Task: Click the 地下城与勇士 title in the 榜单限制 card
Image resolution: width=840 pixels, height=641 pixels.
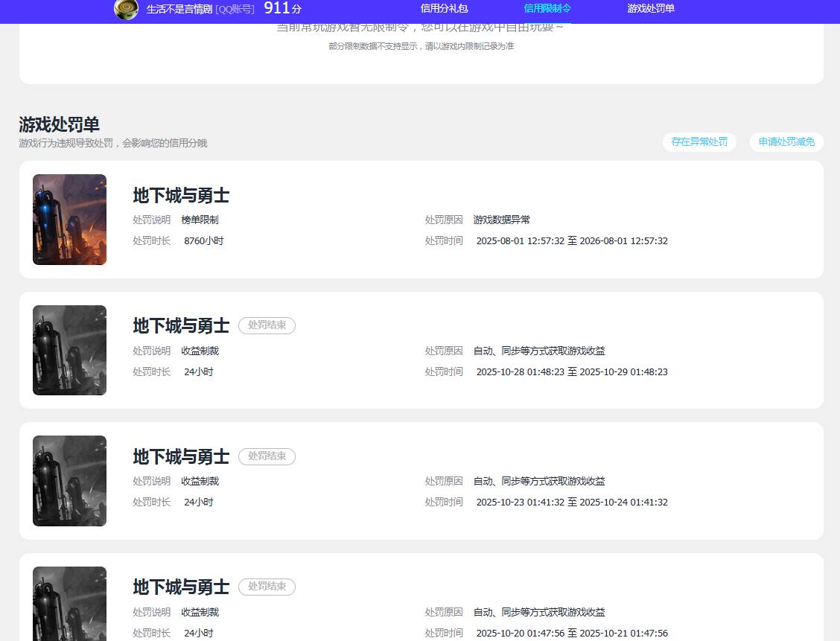Action: tap(181, 195)
